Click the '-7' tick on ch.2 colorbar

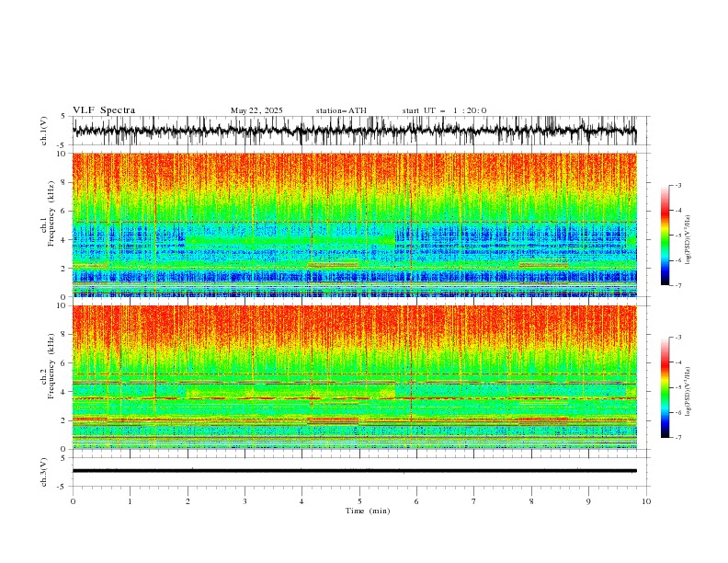pos(678,438)
